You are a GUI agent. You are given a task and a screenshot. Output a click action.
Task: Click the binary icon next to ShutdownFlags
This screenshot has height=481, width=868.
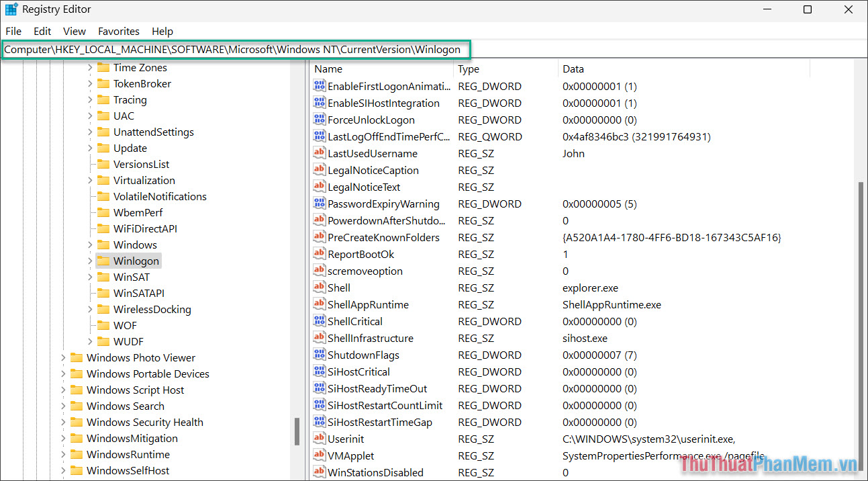pyautogui.click(x=320, y=355)
